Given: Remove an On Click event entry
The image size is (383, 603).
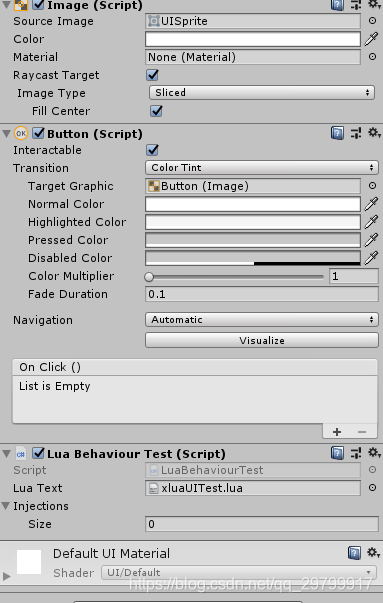Looking at the screenshot, I should (361, 432).
